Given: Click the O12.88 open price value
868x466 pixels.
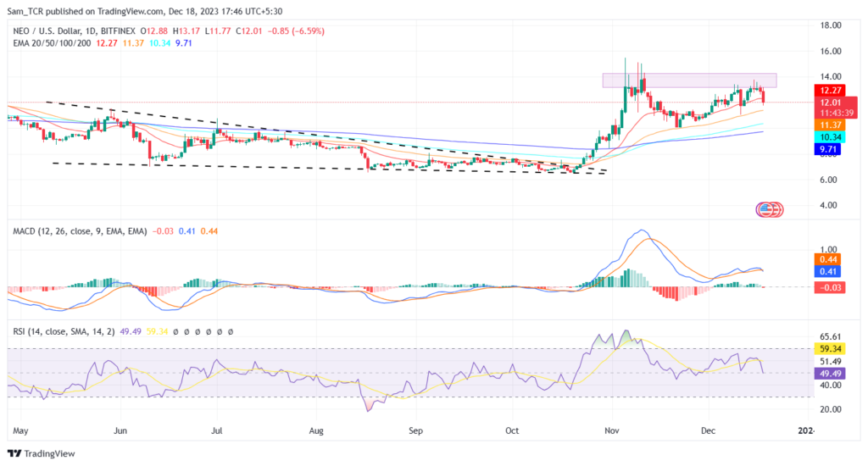Looking at the screenshot, I should (x=154, y=31).
